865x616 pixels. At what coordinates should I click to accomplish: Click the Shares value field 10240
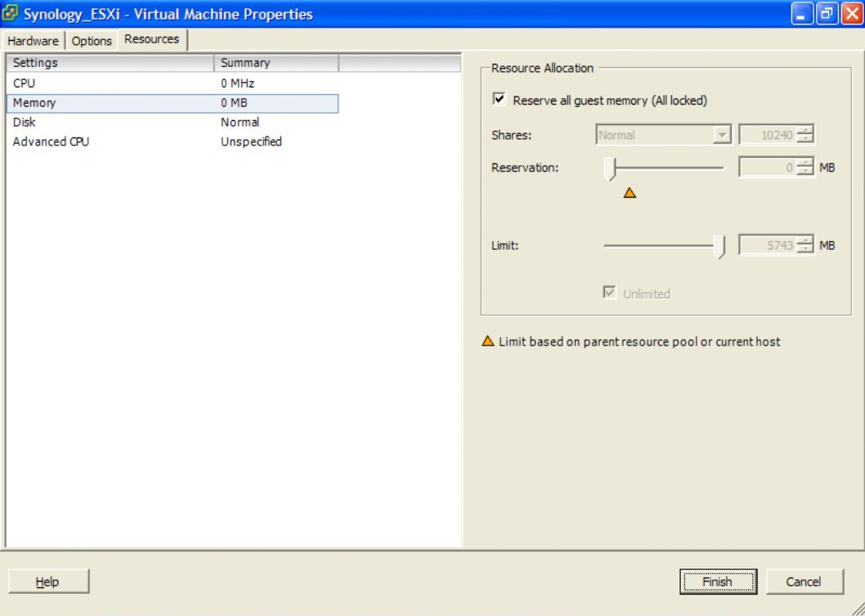768,135
